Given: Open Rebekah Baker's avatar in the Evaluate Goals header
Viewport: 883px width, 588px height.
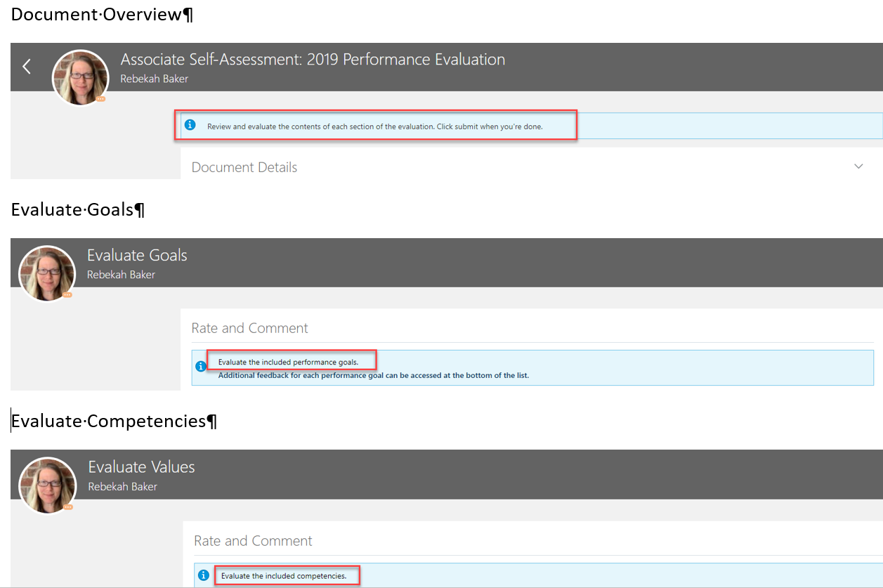Looking at the screenshot, I should (46, 273).
